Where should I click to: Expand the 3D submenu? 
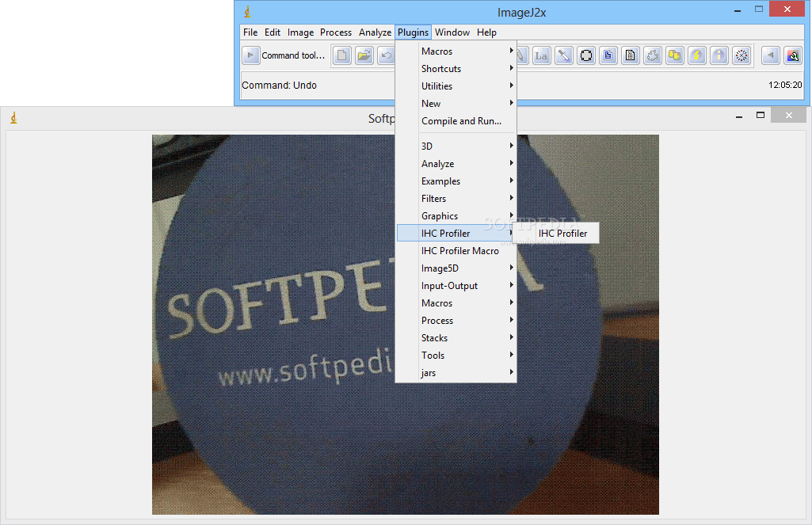click(x=456, y=146)
